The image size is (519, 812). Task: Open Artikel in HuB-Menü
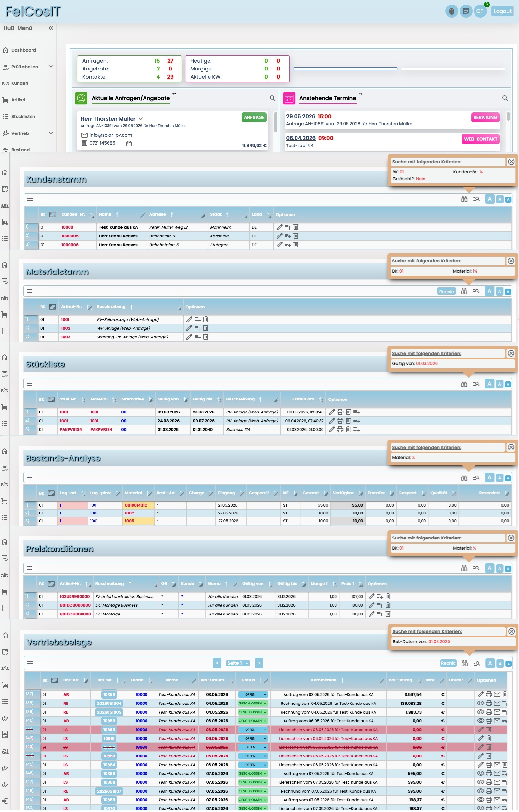tap(18, 100)
